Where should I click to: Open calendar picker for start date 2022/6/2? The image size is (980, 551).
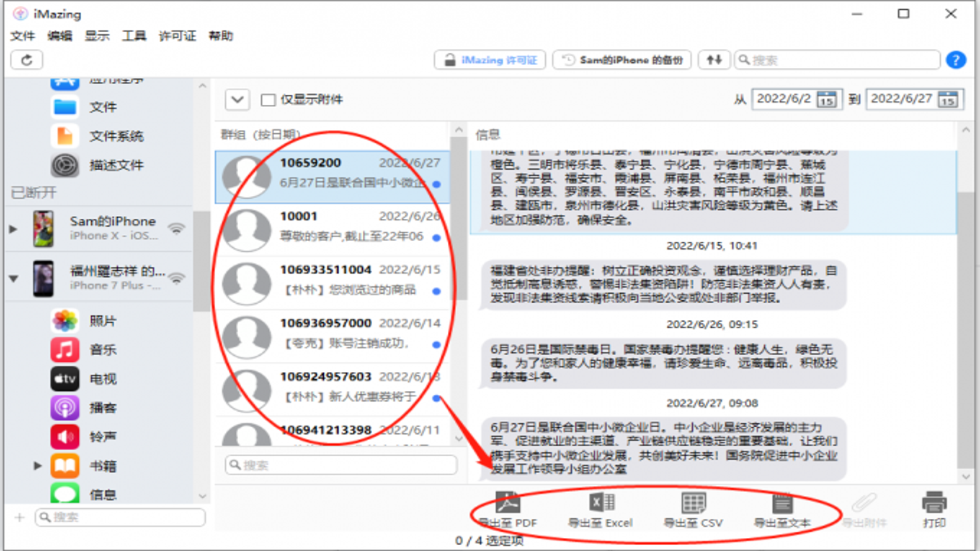click(x=826, y=99)
